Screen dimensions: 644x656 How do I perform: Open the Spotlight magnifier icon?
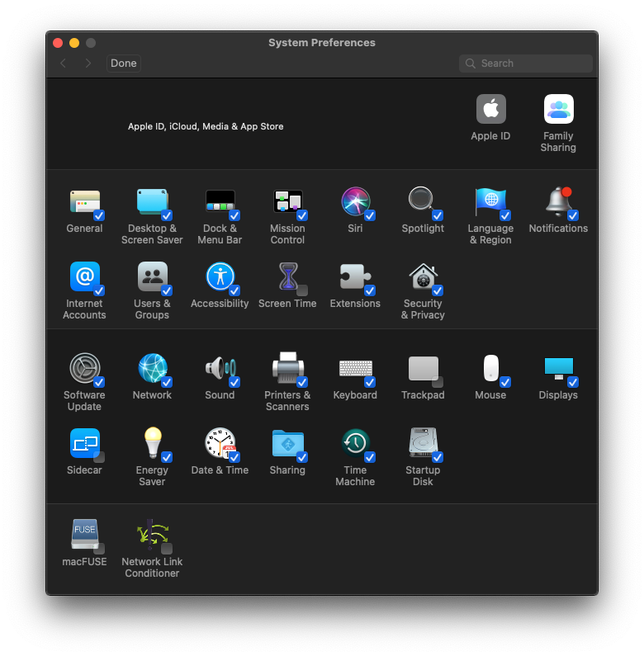pos(422,201)
